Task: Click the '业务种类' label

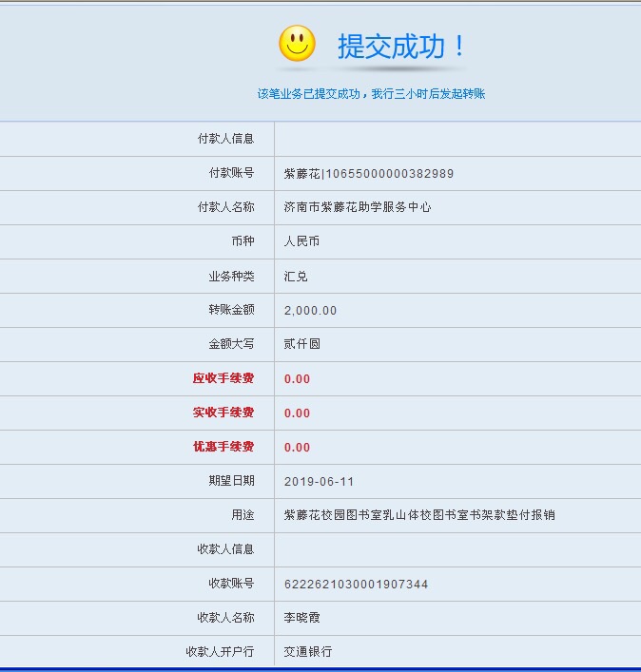Action: pyautogui.click(x=231, y=276)
